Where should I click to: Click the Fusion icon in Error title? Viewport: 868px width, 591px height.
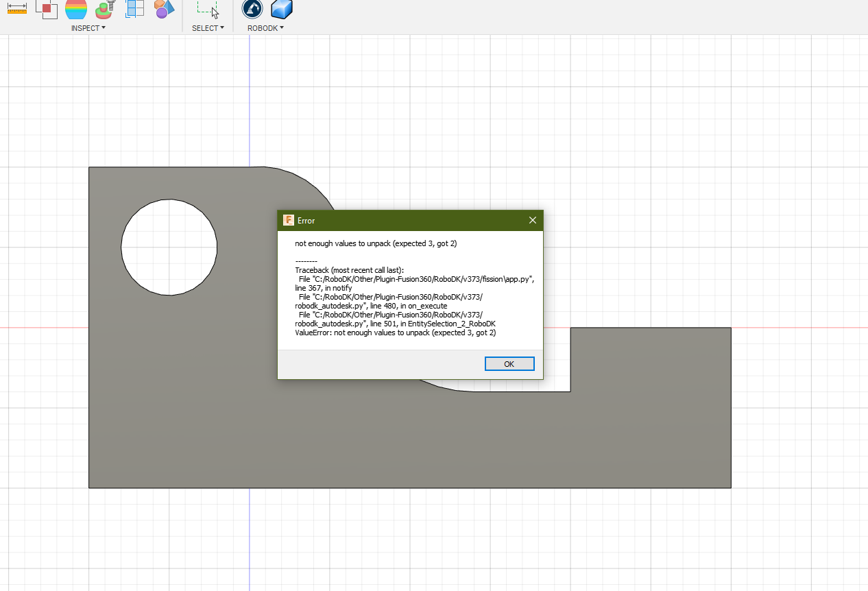289,221
